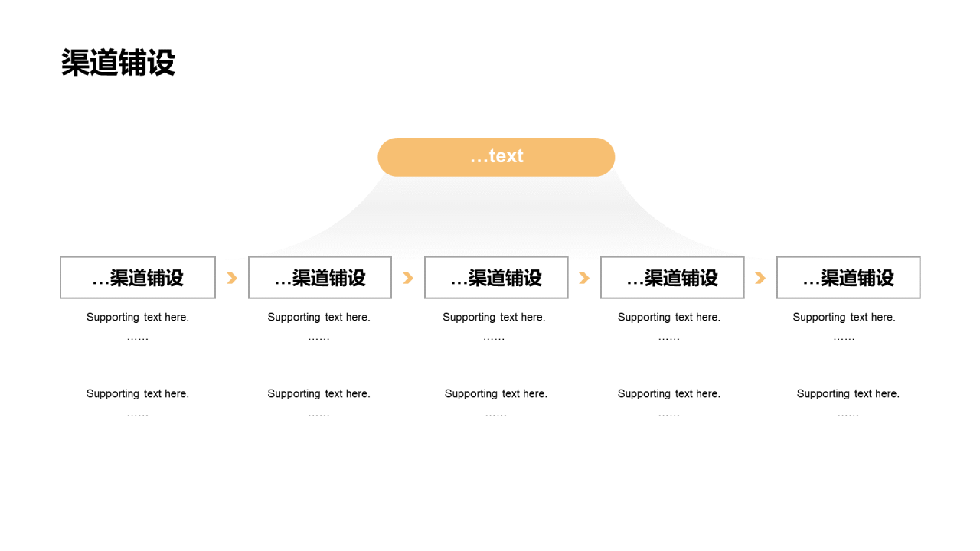
Task: Click the horizontal divider line below the title
Action: click(x=490, y=83)
